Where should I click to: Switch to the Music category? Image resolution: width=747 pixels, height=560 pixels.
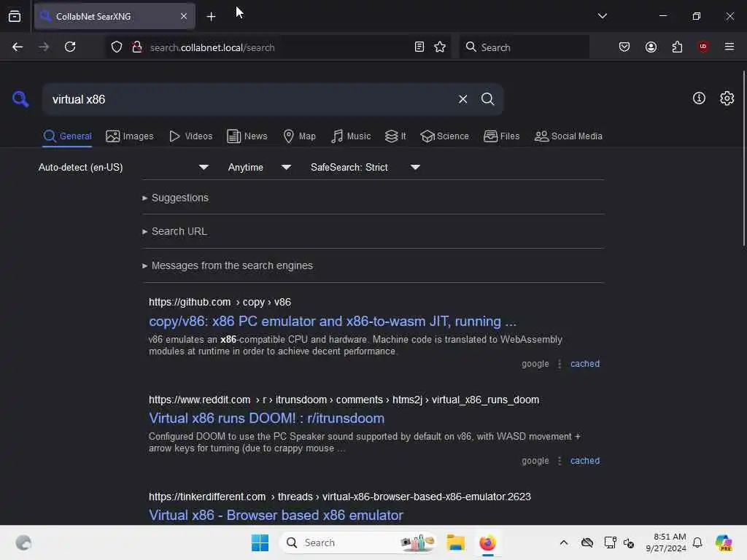[x=351, y=136]
